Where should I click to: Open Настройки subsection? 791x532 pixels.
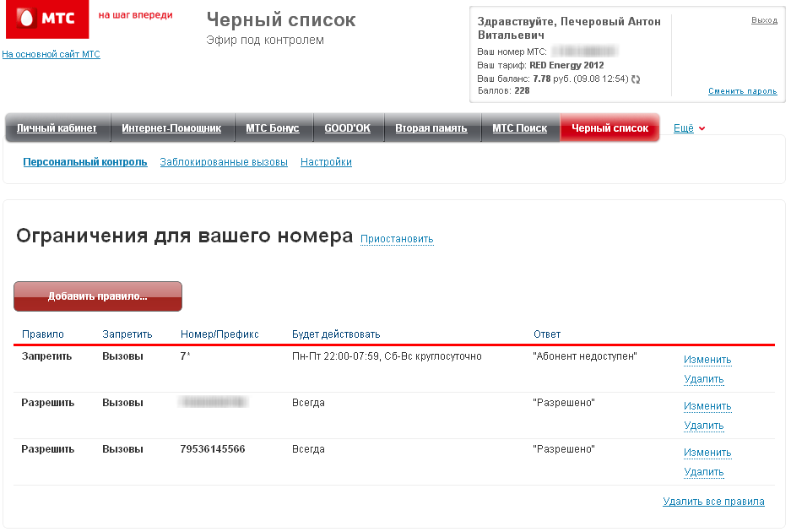[x=326, y=162]
